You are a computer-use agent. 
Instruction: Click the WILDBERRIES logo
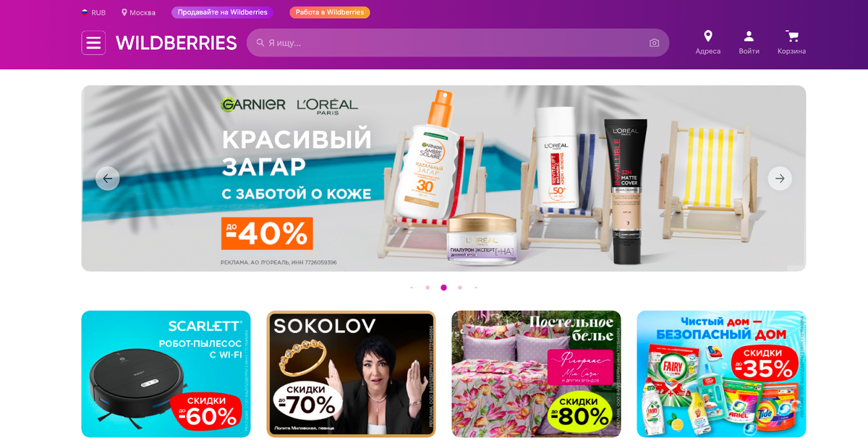click(x=176, y=43)
